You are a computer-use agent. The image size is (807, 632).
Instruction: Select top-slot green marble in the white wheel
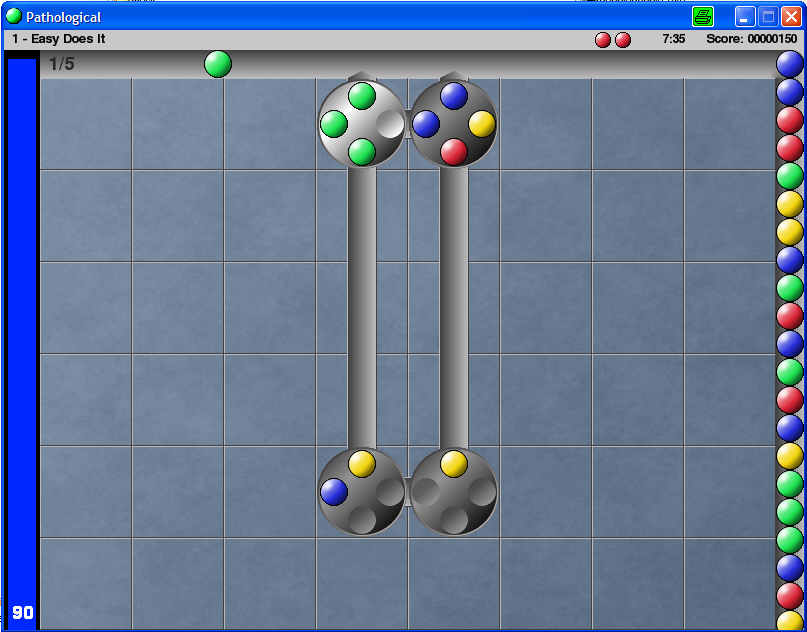point(362,96)
